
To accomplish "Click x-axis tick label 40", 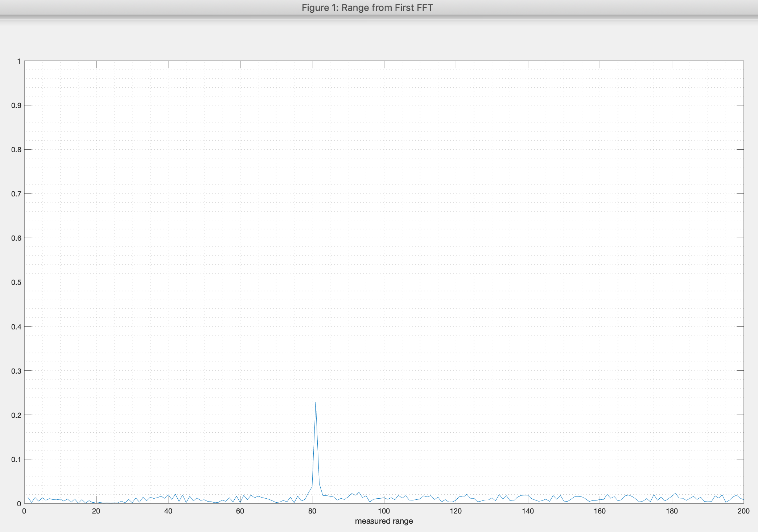I will click(x=168, y=511).
